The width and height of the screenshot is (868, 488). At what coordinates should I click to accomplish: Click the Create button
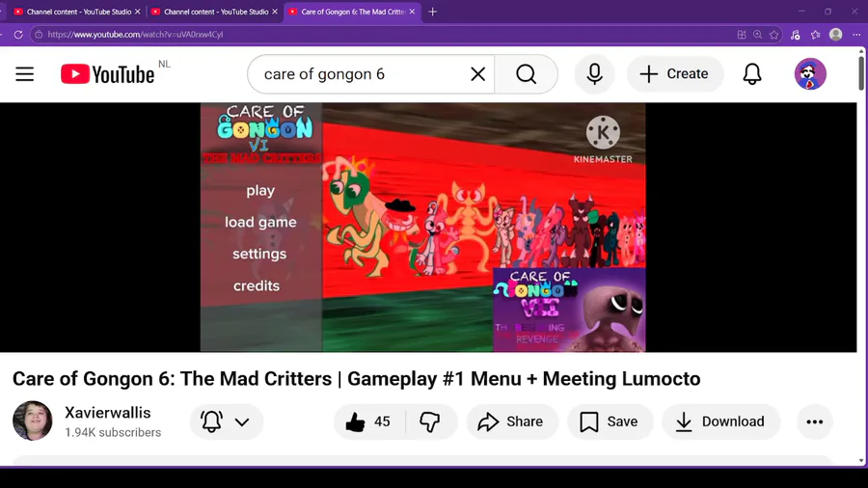pos(675,74)
